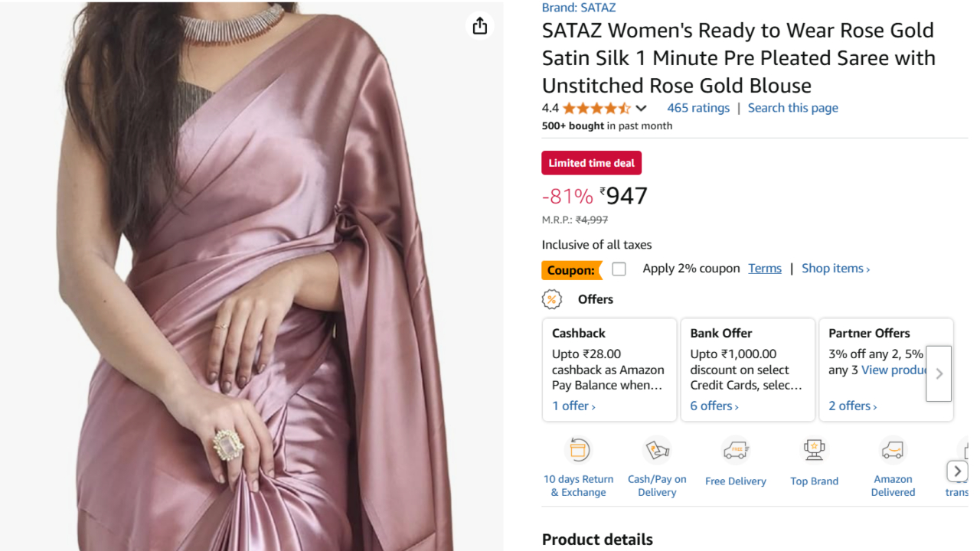Click the share icon on product image
This screenshot has width=980, height=551.
(480, 26)
